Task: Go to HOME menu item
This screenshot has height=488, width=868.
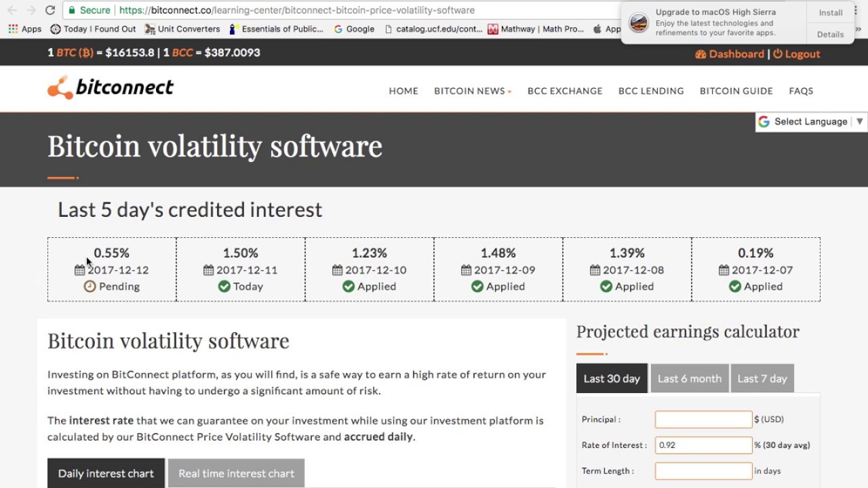Action: pos(403,91)
